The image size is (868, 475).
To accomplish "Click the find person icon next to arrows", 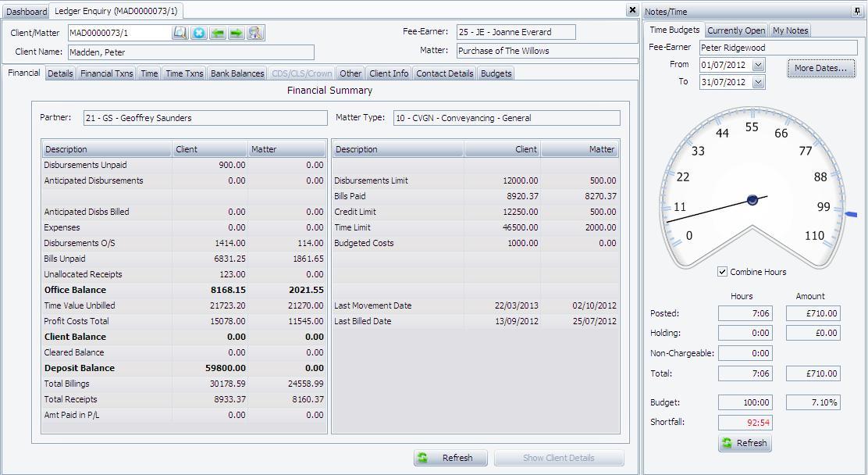I will tap(256, 33).
